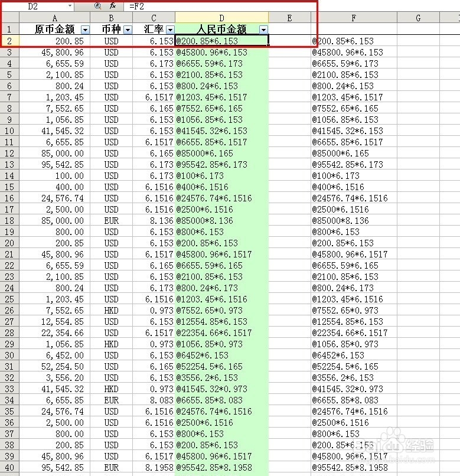Click D18 cell @85000*8.136
This screenshot has height=476, width=460.
pyautogui.click(x=221, y=221)
